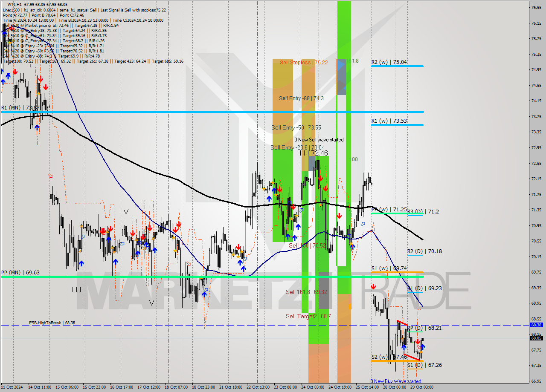Image resolution: width=546 pixels, height=392 pixels.
Task: Click the '29 Oct 03:00' time label
Action: (423, 387)
